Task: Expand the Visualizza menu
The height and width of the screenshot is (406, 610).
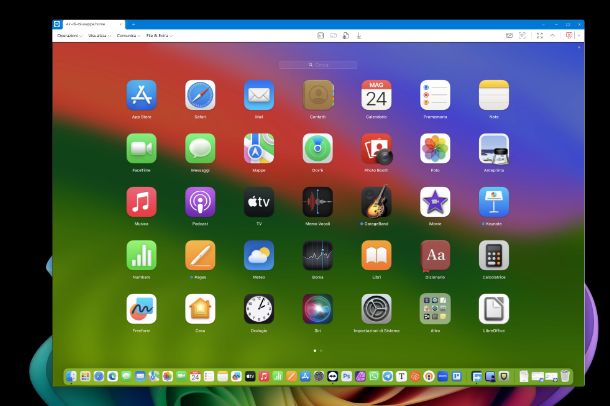Action: click(x=99, y=35)
